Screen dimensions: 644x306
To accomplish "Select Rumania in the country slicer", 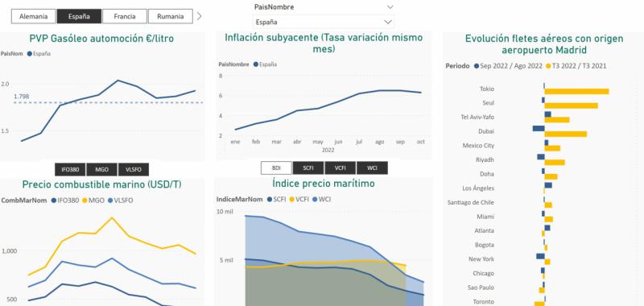I will [x=170, y=16].
